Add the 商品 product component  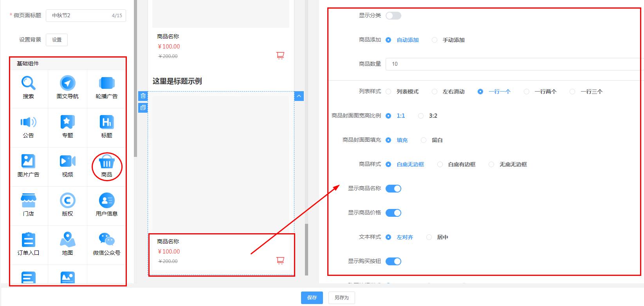[106, 167]
